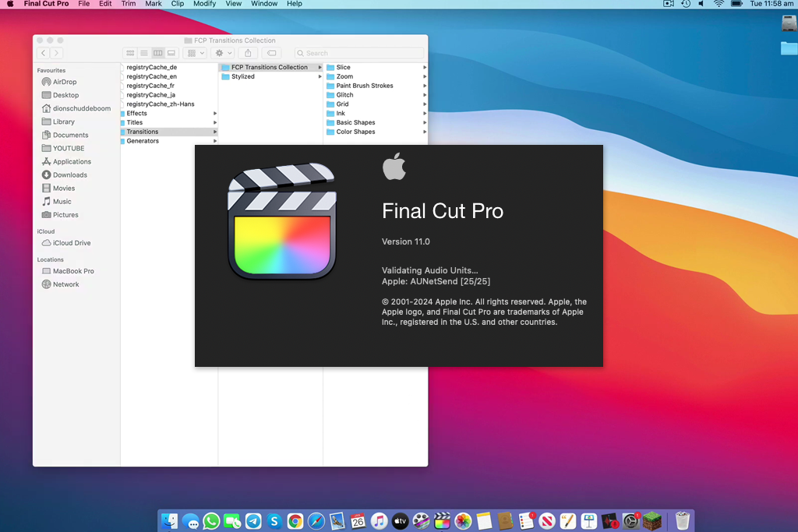Expand the Titles folder arrow
Image resolution: width=798 pixels, height=532 pixels.
(215, 122)
